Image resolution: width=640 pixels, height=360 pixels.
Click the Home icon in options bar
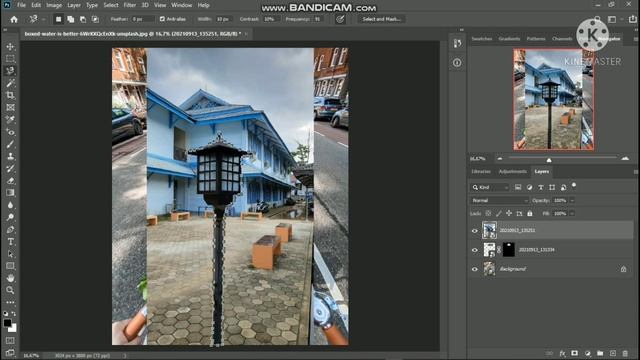[14, 19]
